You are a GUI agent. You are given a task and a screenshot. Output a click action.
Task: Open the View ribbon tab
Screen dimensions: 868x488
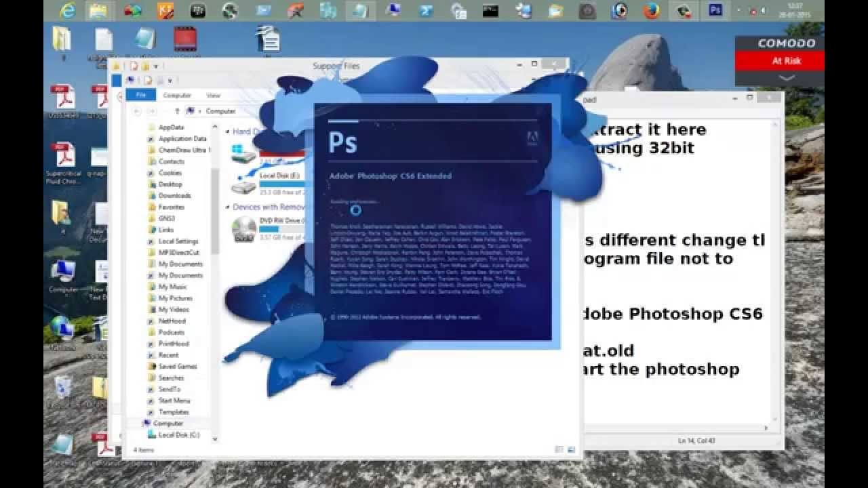coord(214,96)
